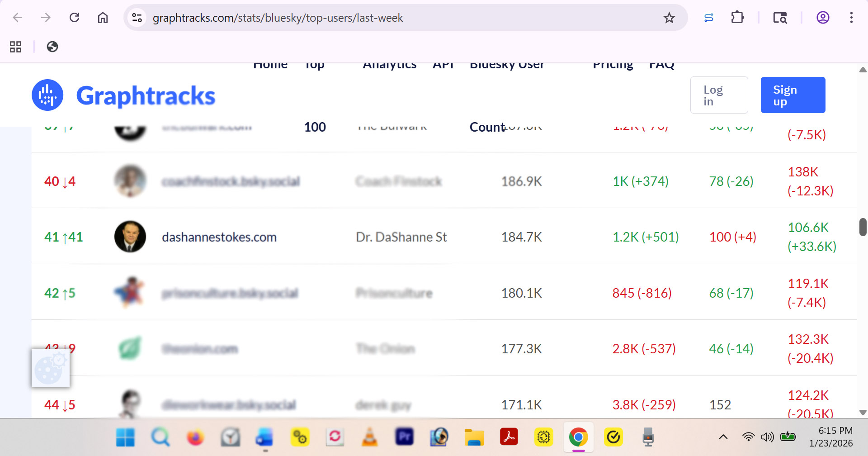
Task: Open the cookie settings widget
Action: point(51,368)
